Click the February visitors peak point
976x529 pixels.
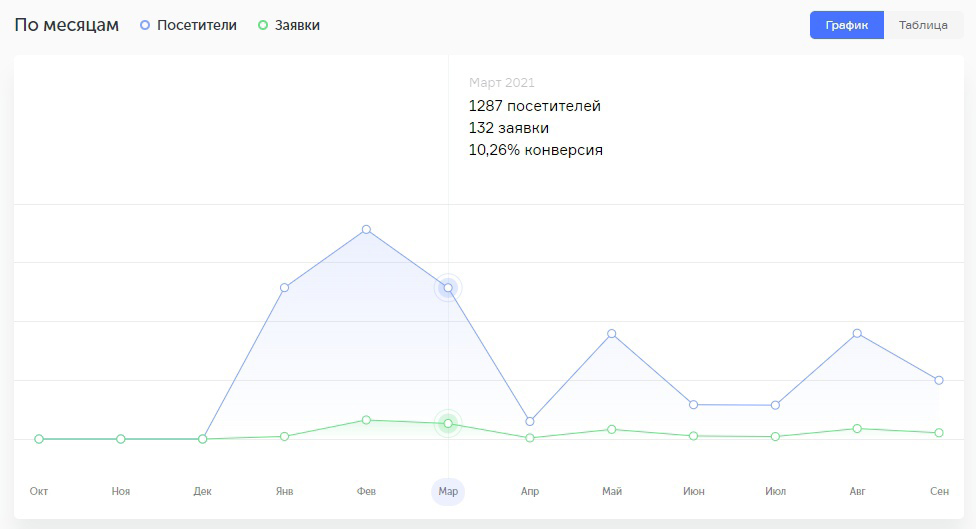coord(366,230)
